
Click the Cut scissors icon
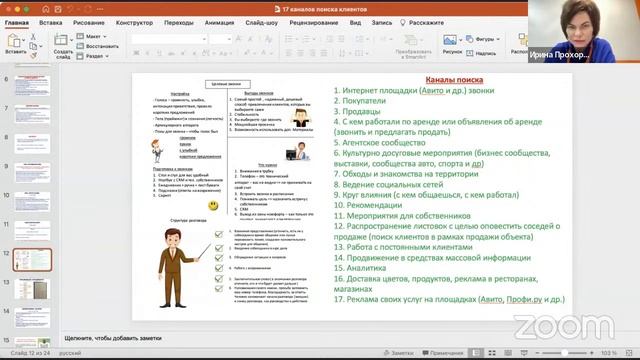pos(33,37)
